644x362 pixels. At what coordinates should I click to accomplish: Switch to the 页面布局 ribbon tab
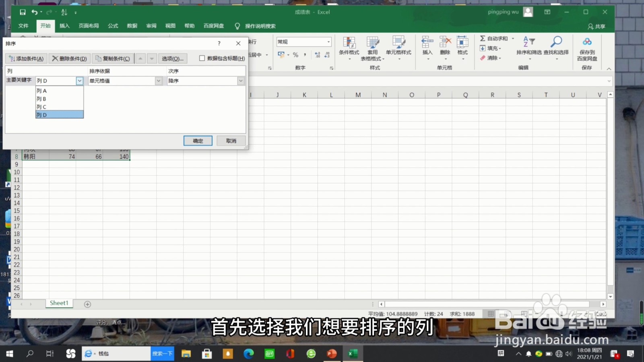(88, 26)
